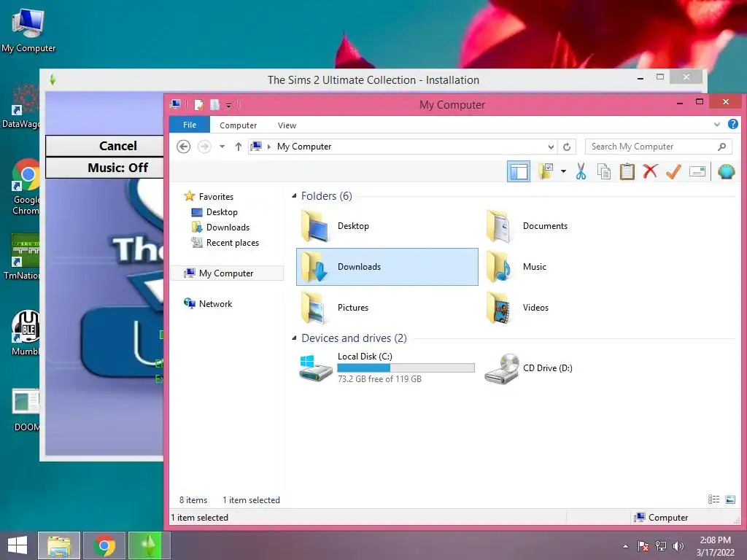747x560 pixels.
Task: Open Customize Quick Access Toolbar dropdown
Action: 228,105
